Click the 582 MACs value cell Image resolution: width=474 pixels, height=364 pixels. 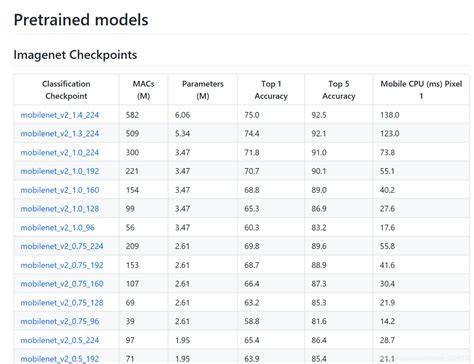(x=143, y=115)
